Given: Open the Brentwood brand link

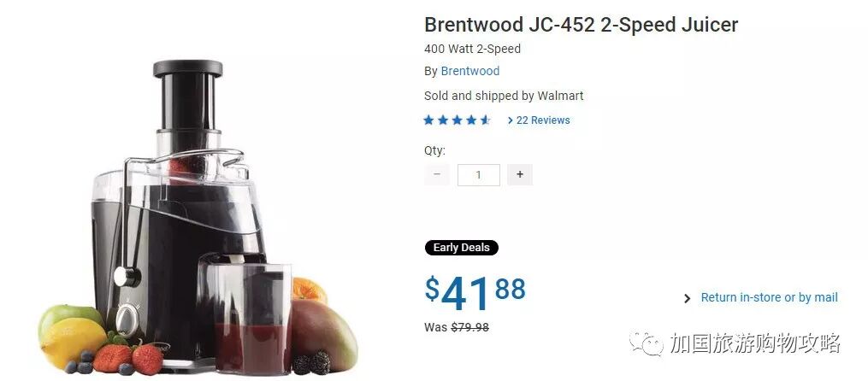Looking at the screenshot, I should coord(470,72).
